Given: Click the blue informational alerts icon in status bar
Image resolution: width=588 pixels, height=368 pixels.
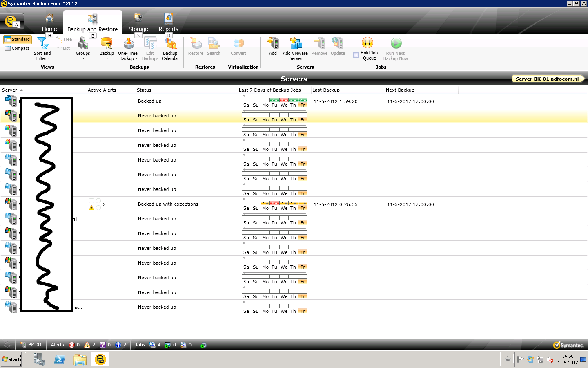Looking at the screenshot, I should 118,345.
